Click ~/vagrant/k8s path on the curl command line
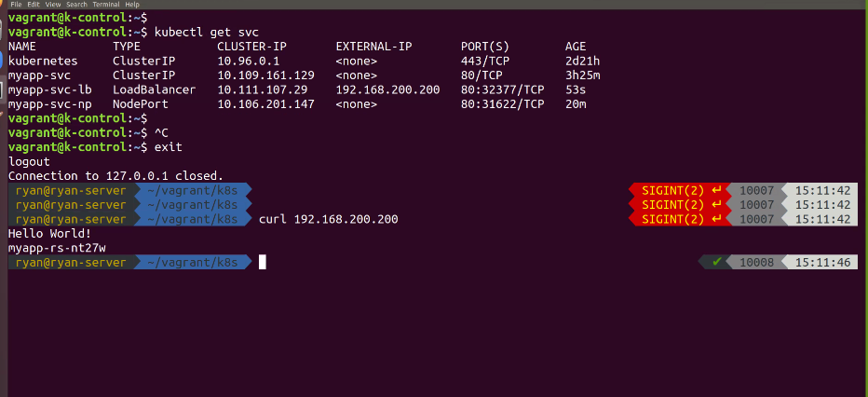 click(x=193, y=219)
